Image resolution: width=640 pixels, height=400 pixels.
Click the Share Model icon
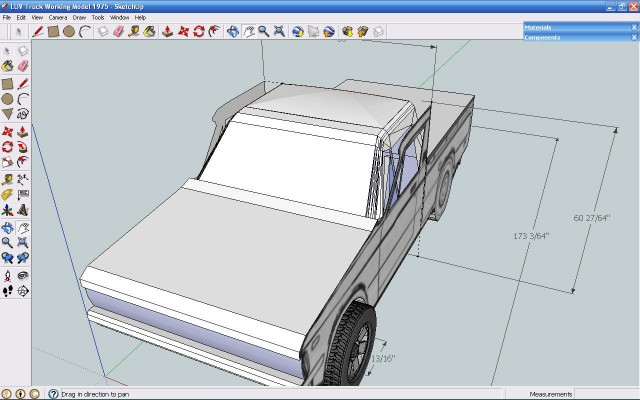tap(363, 31)
